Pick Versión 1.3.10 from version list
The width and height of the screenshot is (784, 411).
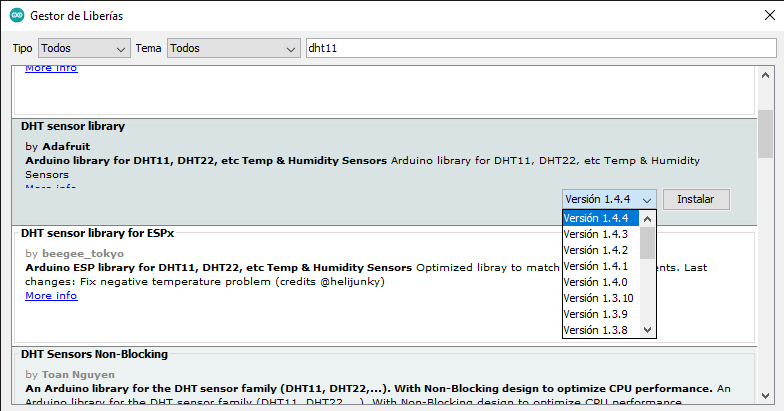(600, 298)
